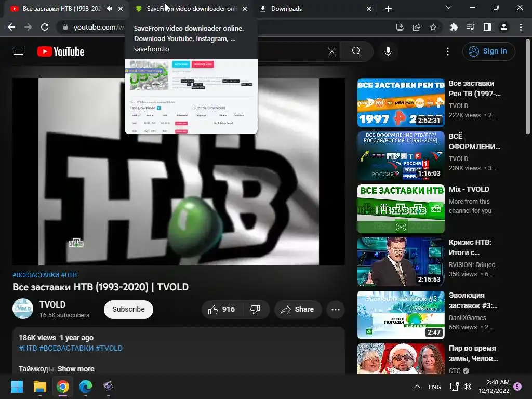This screenshot has height=399, width=532.
Task: Open the video editor taskbar app
Action: click(x=108, y=387)
